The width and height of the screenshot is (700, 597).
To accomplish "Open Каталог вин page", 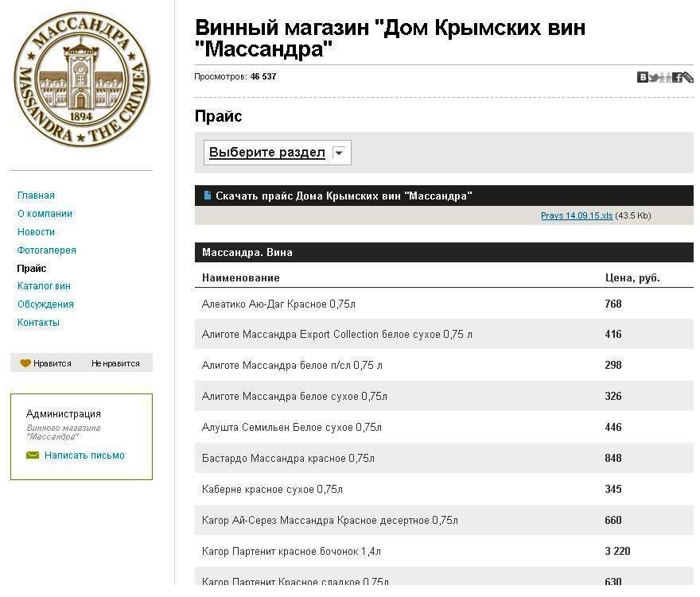I will 44,286.
